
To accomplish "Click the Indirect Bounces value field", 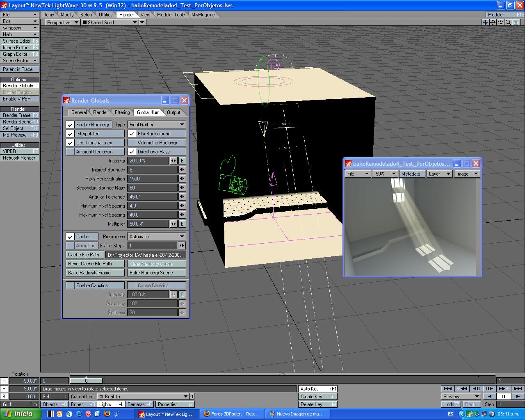I will (x=152, y=170).
